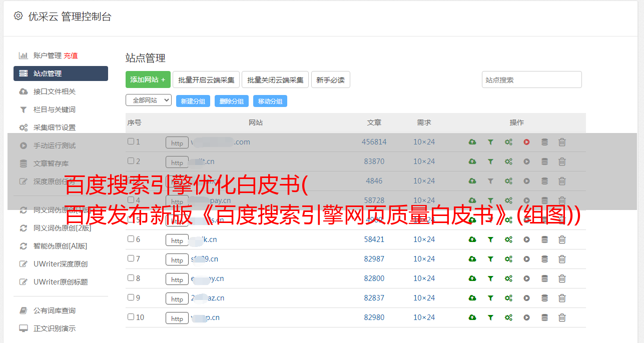
Task: Click 10×24 demand value in row 8
Action: pos(424,278)
